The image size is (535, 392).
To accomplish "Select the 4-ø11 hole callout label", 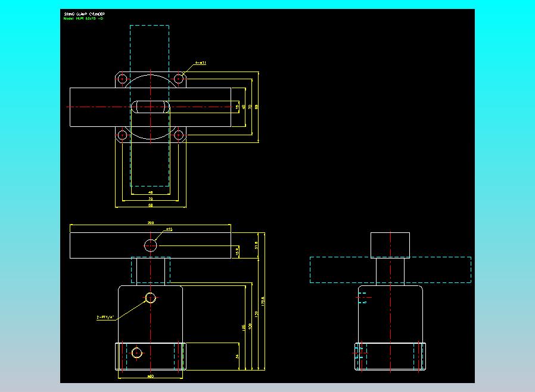I will coord(201,63).
